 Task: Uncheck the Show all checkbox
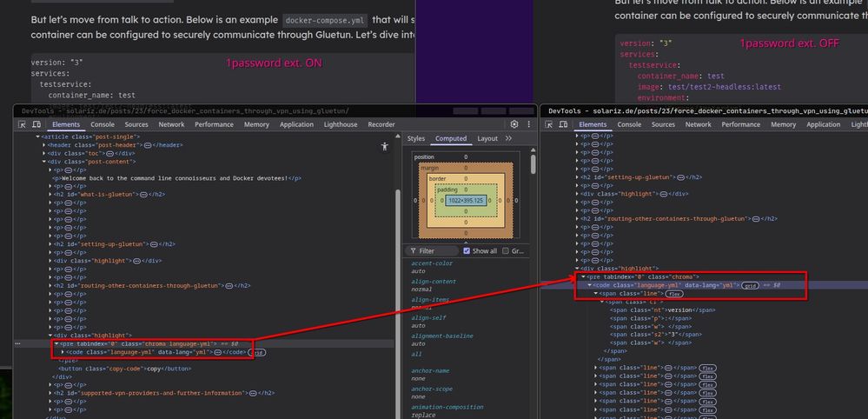pyautogui.click(x=467, y=250)
